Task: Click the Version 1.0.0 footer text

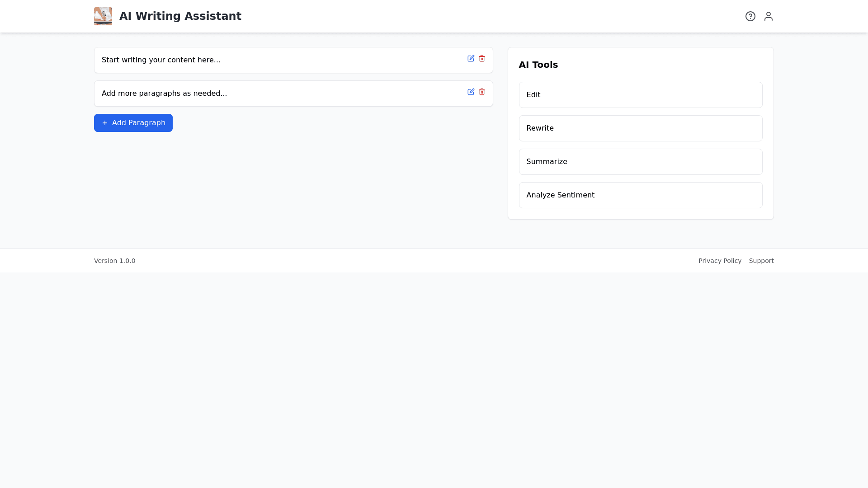Action: (114, 261)
